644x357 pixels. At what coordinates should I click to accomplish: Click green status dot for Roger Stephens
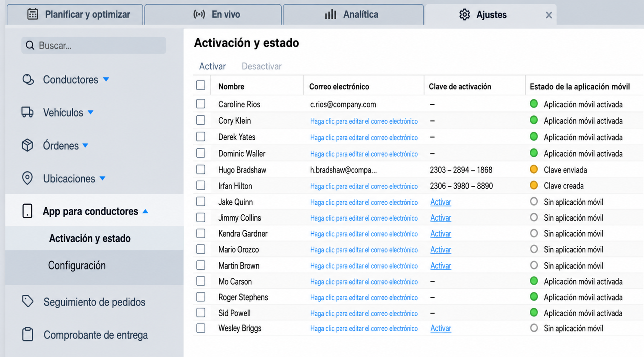click(534, 297)
